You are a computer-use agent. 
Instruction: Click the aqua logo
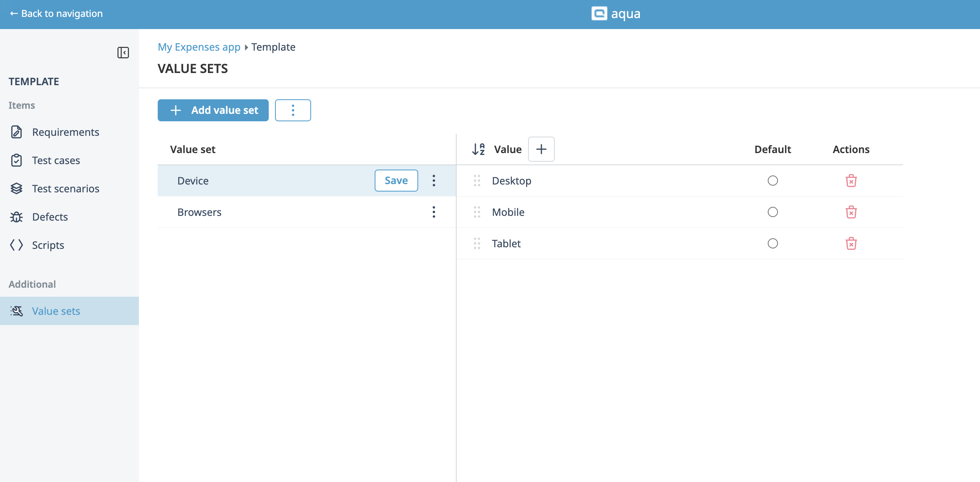click(x=616, y=14)
